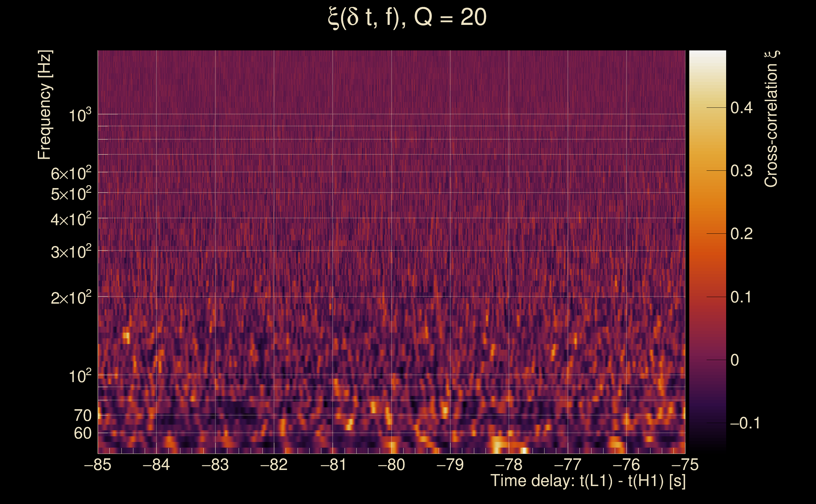Click the −0.1 colorbar tick label
The image size is (816, 504).
click(x=745, y=423)
